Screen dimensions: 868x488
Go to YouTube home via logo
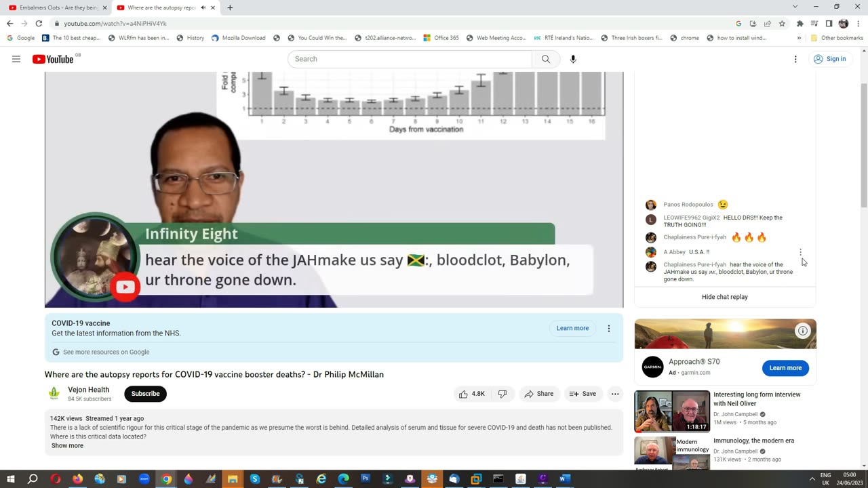[x=53, y=59]
